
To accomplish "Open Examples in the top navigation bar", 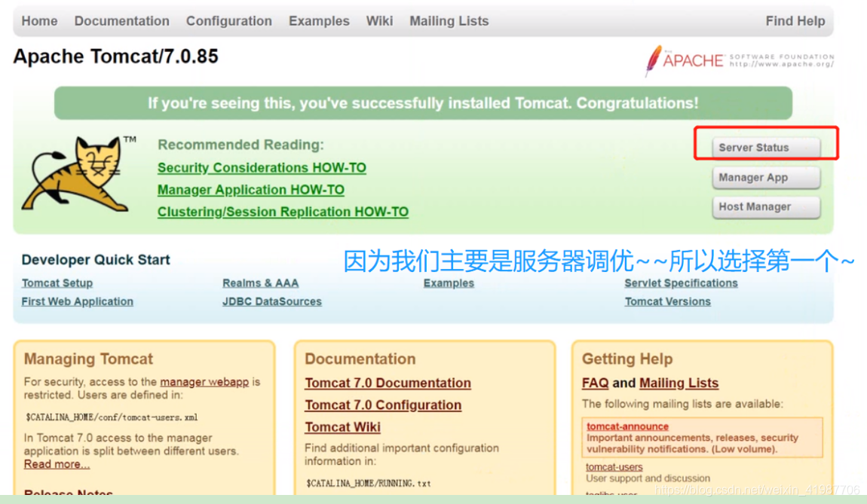I will pos(319,21).
